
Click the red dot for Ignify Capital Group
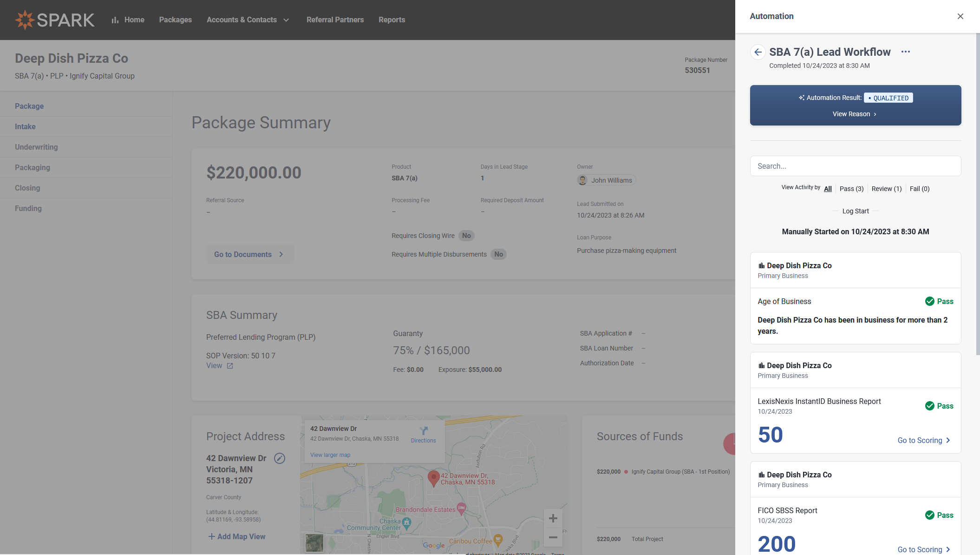click(626, 472)
